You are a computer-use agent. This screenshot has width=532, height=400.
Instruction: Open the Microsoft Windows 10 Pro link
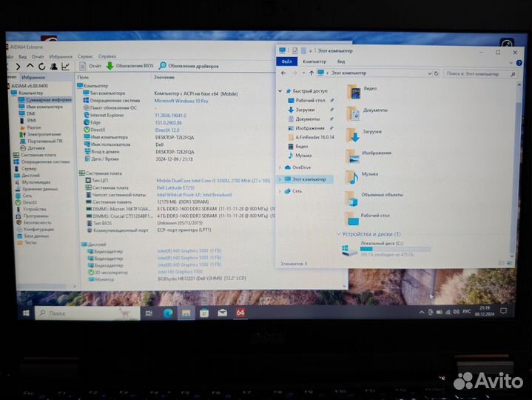tap(181, 101)
